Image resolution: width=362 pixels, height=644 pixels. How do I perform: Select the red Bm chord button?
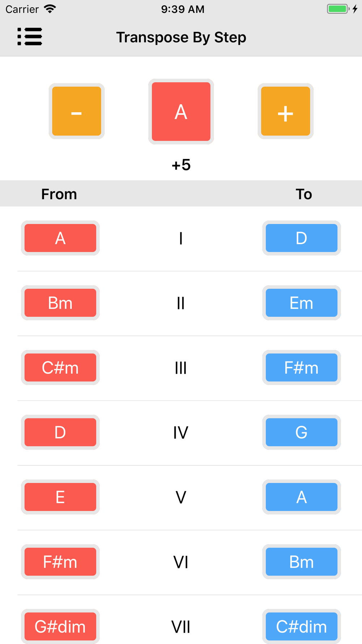(x=60, y=303)
